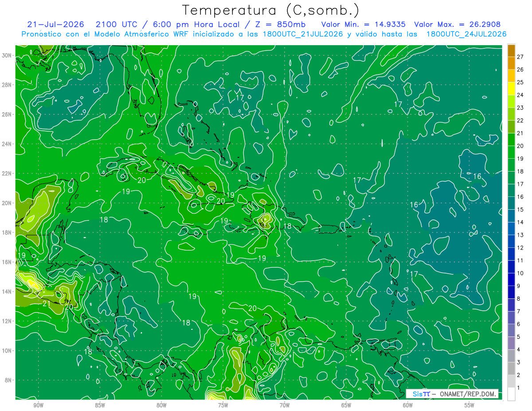Click the 60W longitude axis label
This screenshot has width=532, height=411.
coord(408,406)
